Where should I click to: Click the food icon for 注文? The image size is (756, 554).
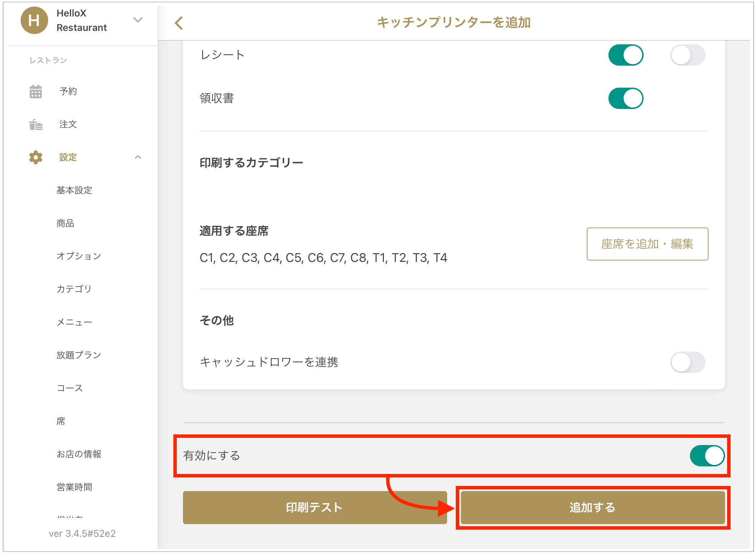click(x=36, y=124)
